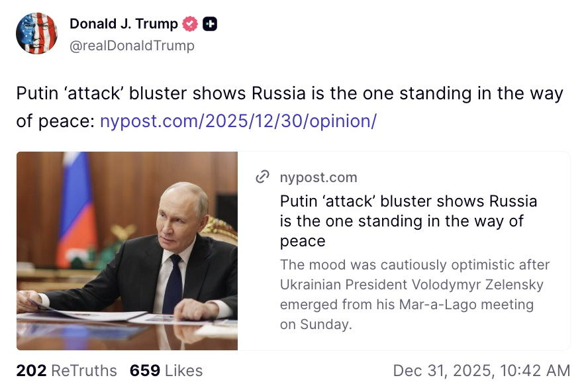584x392 pixels.
Task: Click the black plus badge icon
Action: click(209, 24)
